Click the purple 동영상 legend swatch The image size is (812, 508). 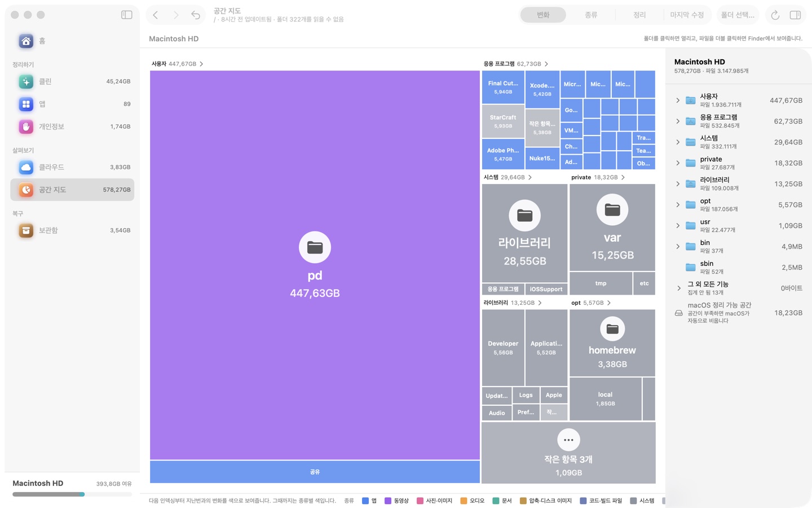coord(388,501)
